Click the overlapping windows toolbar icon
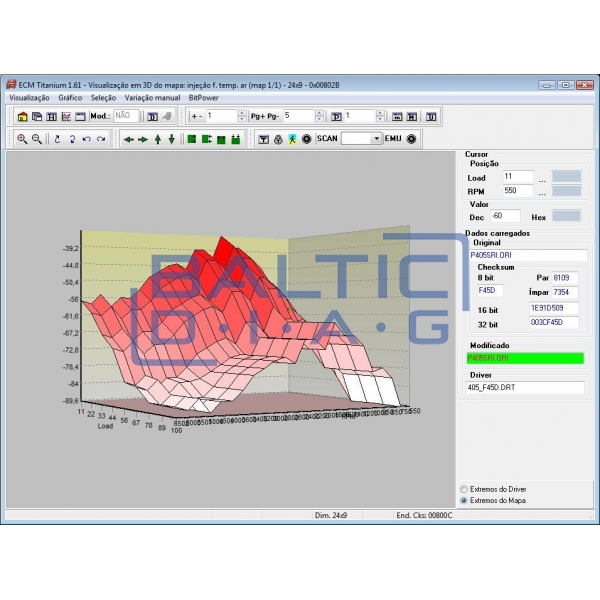This screenshot has width=600, height=600. tap(37, 116)
